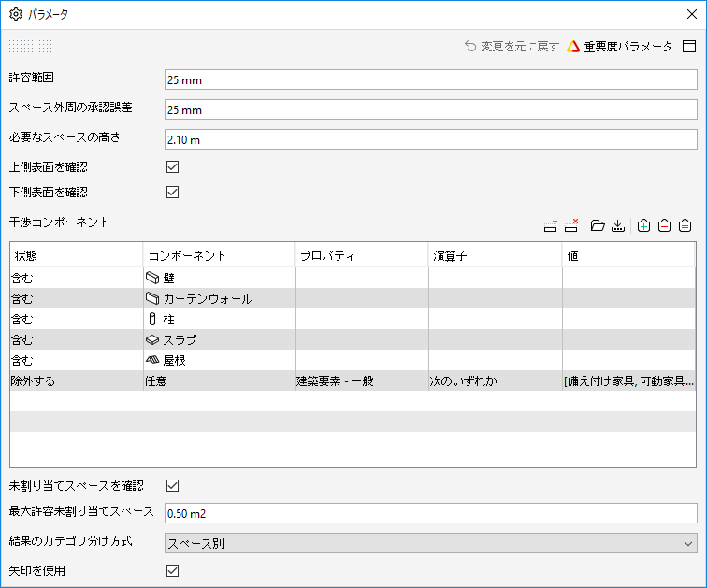Click the remove-from-basket icon with red minus
This screenshot has width=707, height=588.
pyautogui.click(x=664, y=225)
